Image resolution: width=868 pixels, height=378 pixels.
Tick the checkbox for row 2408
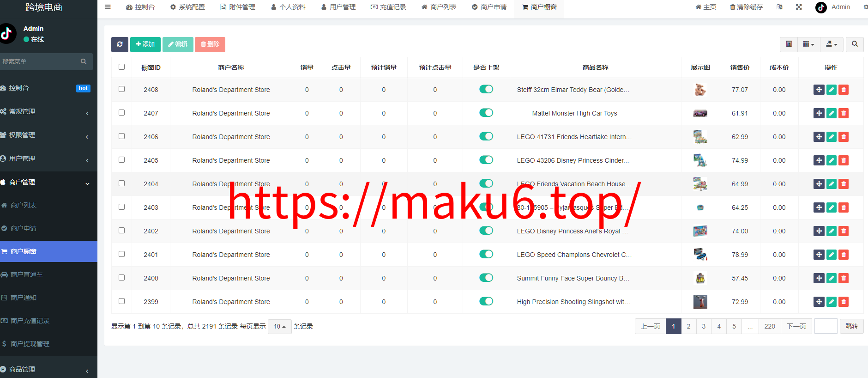pos(121,89)
